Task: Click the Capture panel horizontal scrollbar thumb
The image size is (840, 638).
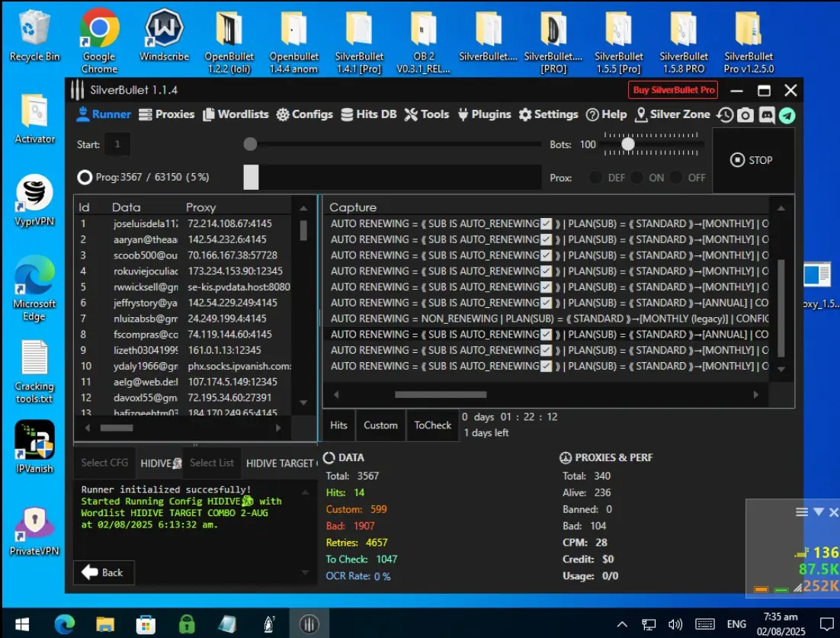Action: coord(441,395)
